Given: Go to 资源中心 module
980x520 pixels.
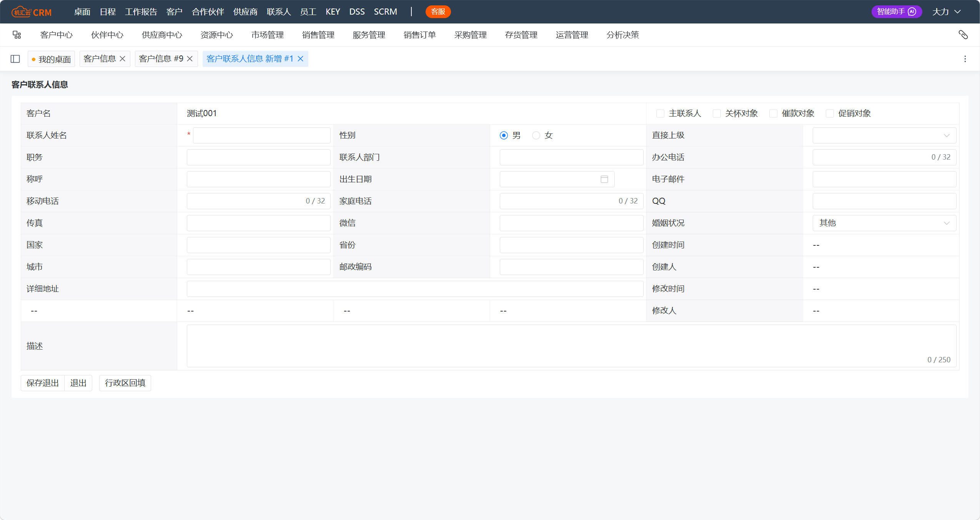Looking at the screenshot, I should (x=217, y=35).
